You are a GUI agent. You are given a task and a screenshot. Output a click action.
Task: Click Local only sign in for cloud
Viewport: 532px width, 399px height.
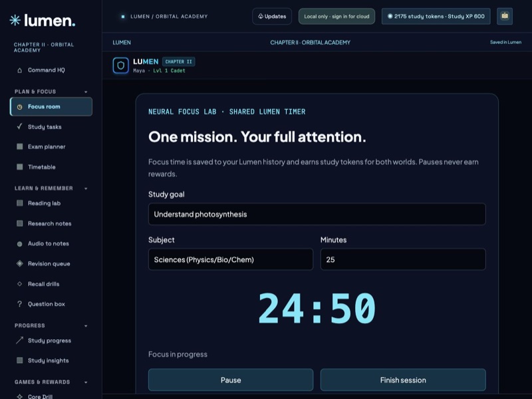[x=336, y=16]
